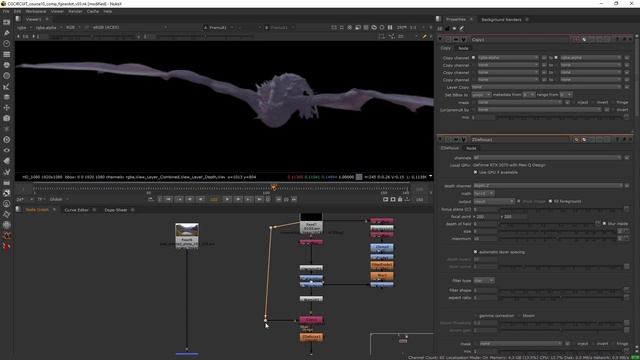Open math dropdown in ZDefocus

pyautogui.click(x=484, y=193)
